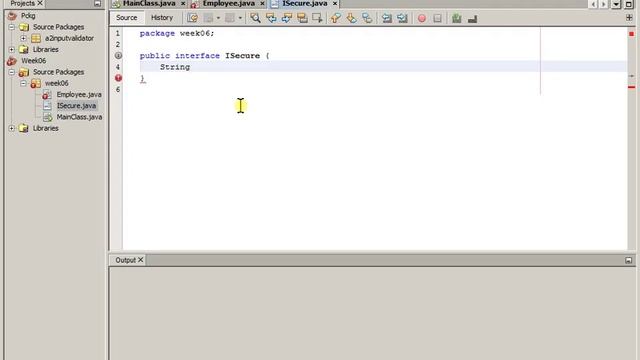Screen dimensions: 640x360
Task: Open the editor tab list dropdown
Action: (616, 4)
